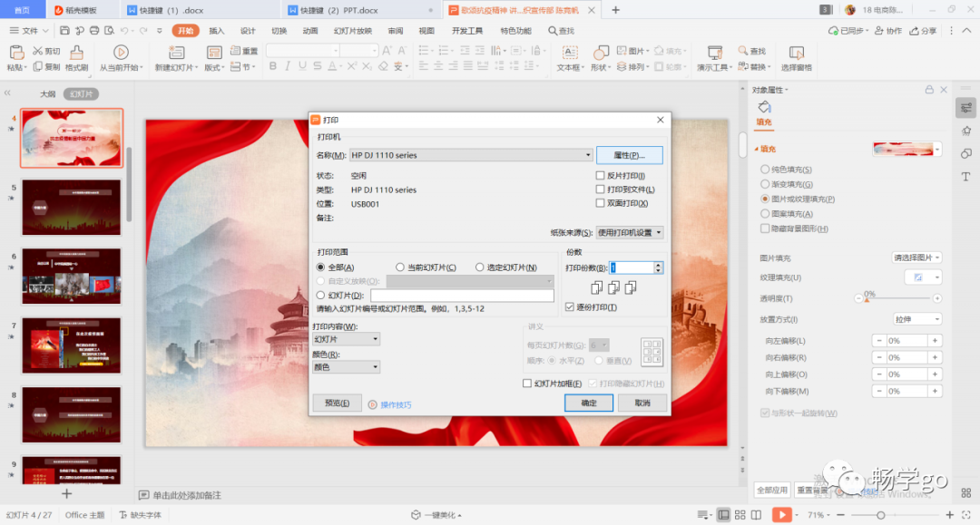Enable Print to File (打印到文件) checkbox
This screenshot has height=525, width=980.
pyautogui.click(x=600, y=190)
